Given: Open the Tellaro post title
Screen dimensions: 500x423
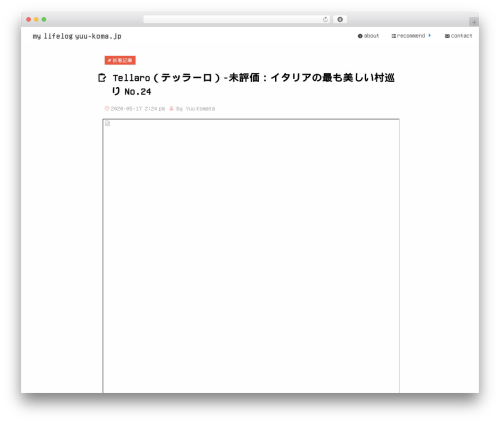Looking at the screenshot, I should [253, 84].
